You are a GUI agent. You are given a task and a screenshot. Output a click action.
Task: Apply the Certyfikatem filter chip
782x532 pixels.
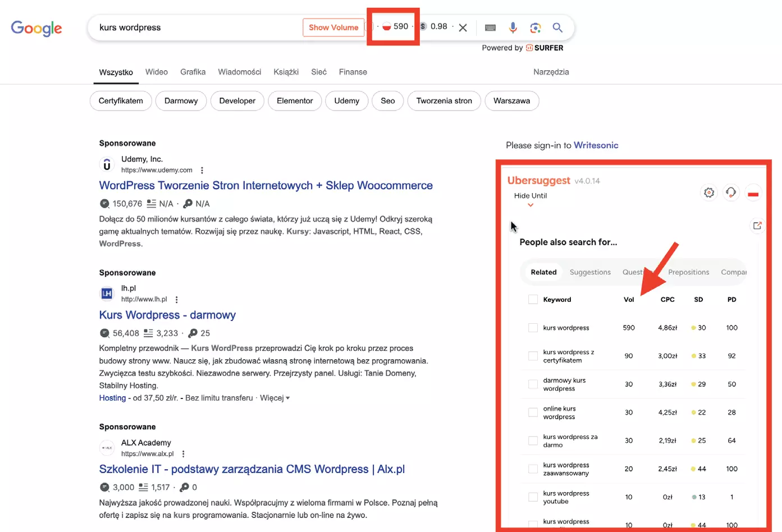pyautogui.click(x=121, y=101)
